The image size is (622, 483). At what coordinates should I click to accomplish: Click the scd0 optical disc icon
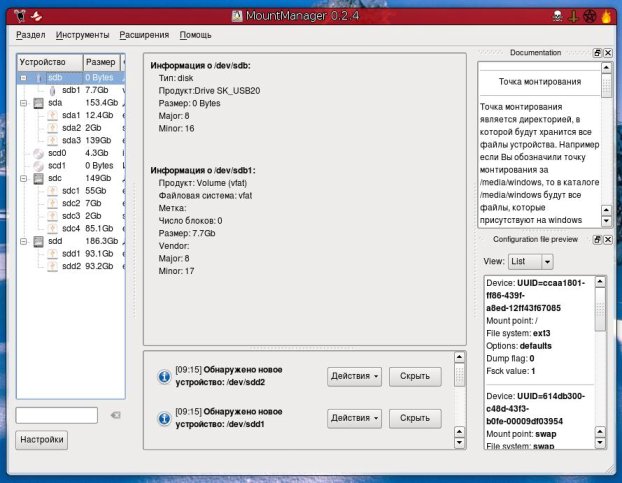click(38, 153)
